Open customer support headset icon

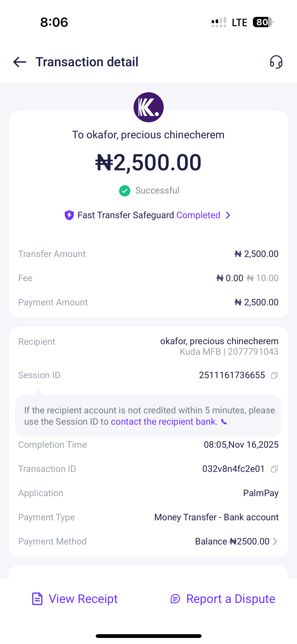[x=276, y=62]
